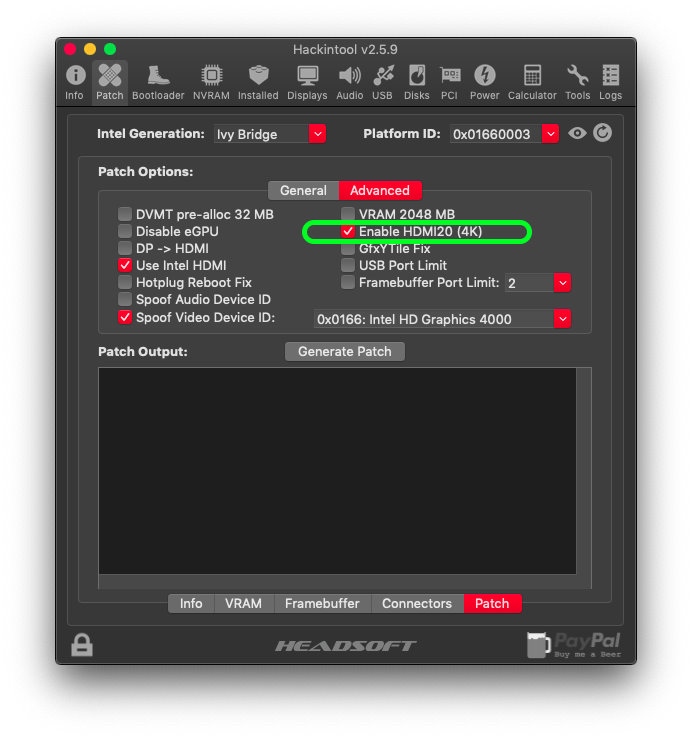Show Installed kexts section
This screenshot has width=692, height=738.
(258, 82)
